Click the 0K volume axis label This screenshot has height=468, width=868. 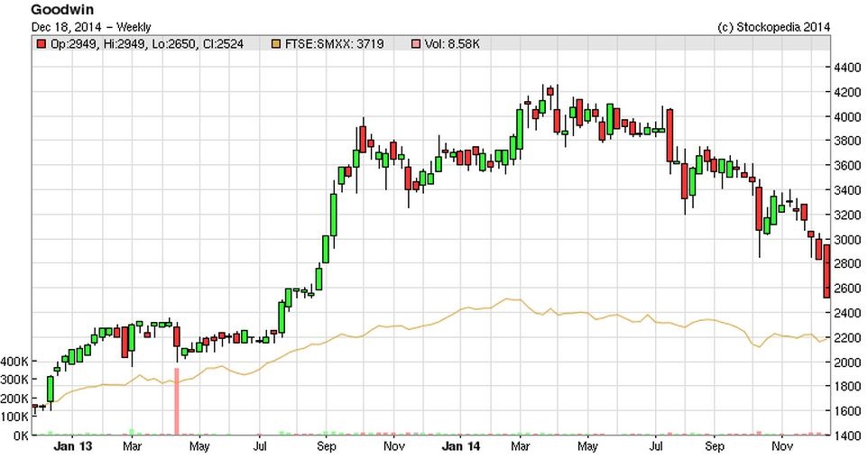tap(21, 436)
